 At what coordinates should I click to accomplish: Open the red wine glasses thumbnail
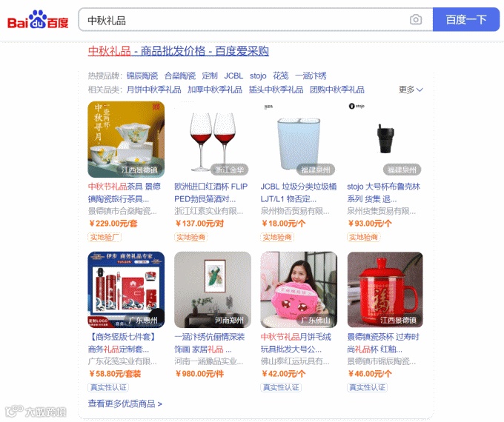click(213, 139)
